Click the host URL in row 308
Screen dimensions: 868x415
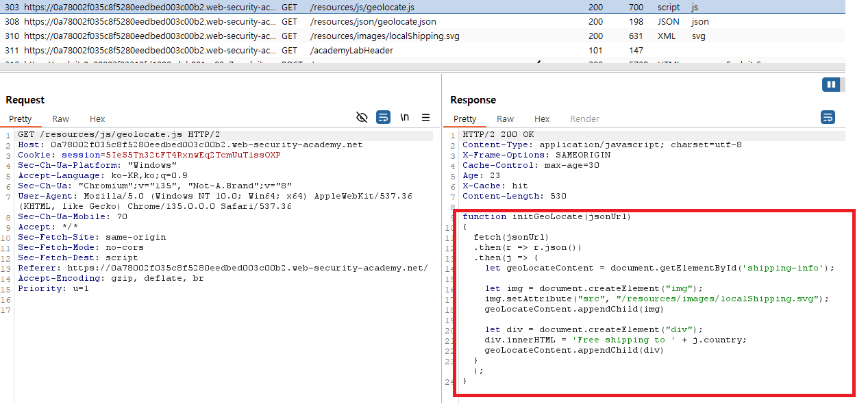(149, 21)
